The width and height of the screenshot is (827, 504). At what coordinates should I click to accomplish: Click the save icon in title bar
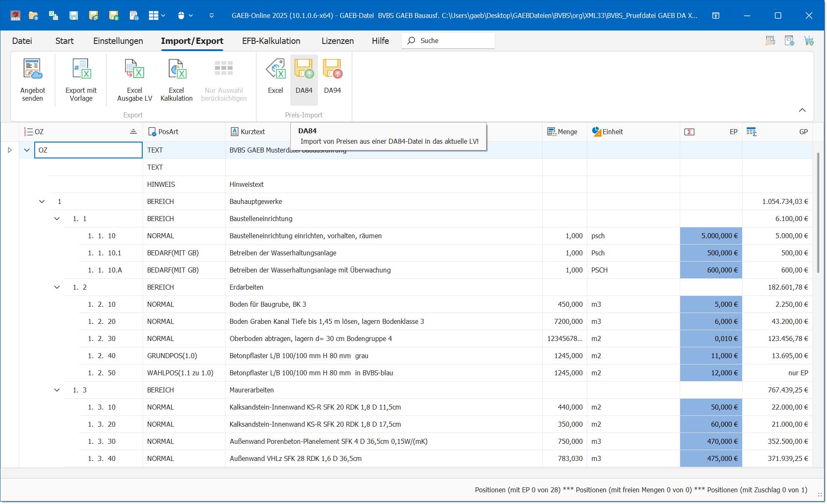pos(74,15)
